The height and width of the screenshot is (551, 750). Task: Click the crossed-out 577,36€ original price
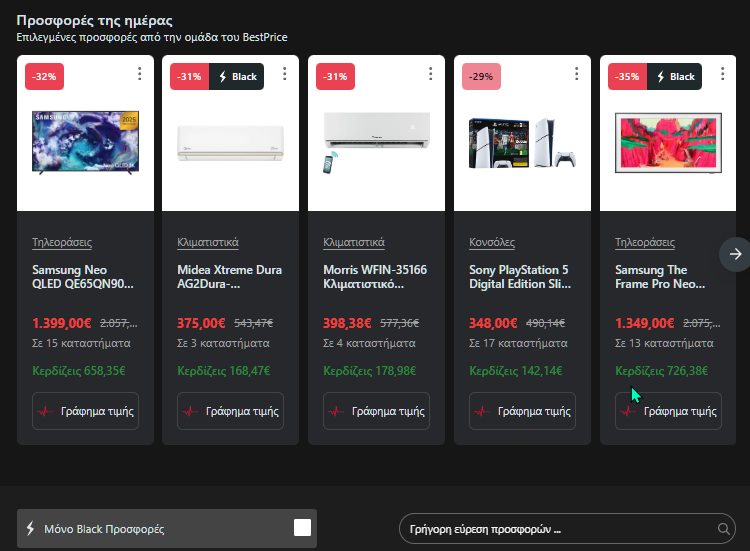tap(399, 324)
